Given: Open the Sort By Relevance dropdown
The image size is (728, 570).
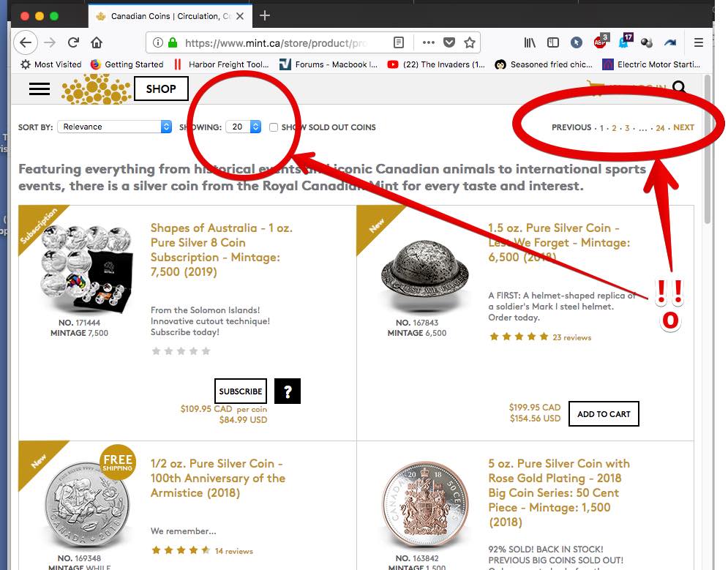Looking at the screenshot, I should pyautogui.click(x=115, y=127).
